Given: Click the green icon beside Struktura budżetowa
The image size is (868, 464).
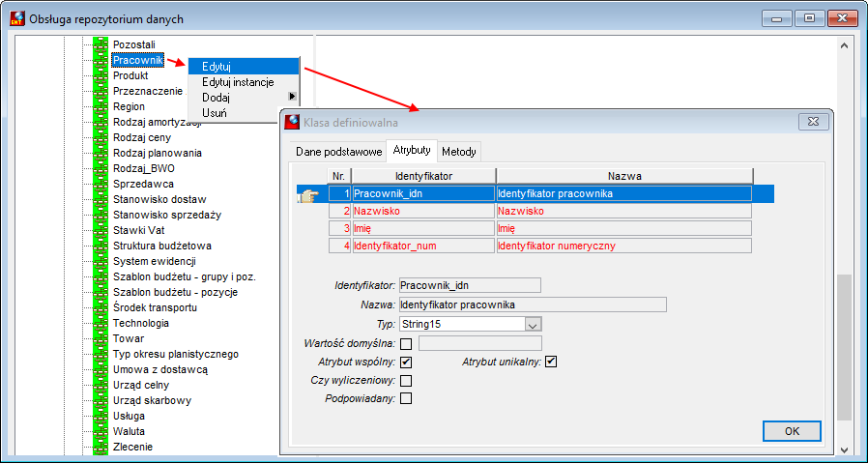Looking at the screenshot, I should click(100, 246).
